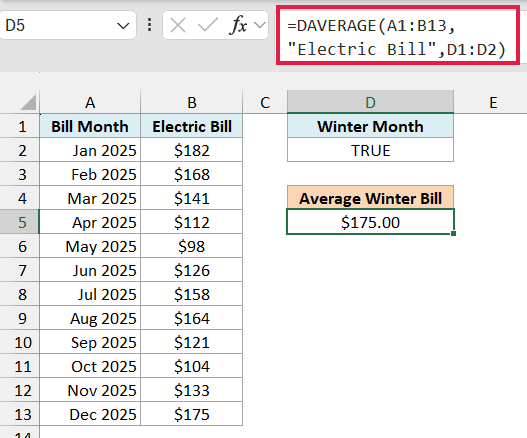Click the Jan 2025 cell
This screenshot has width=527, height=438.
[x=90, y=150]
